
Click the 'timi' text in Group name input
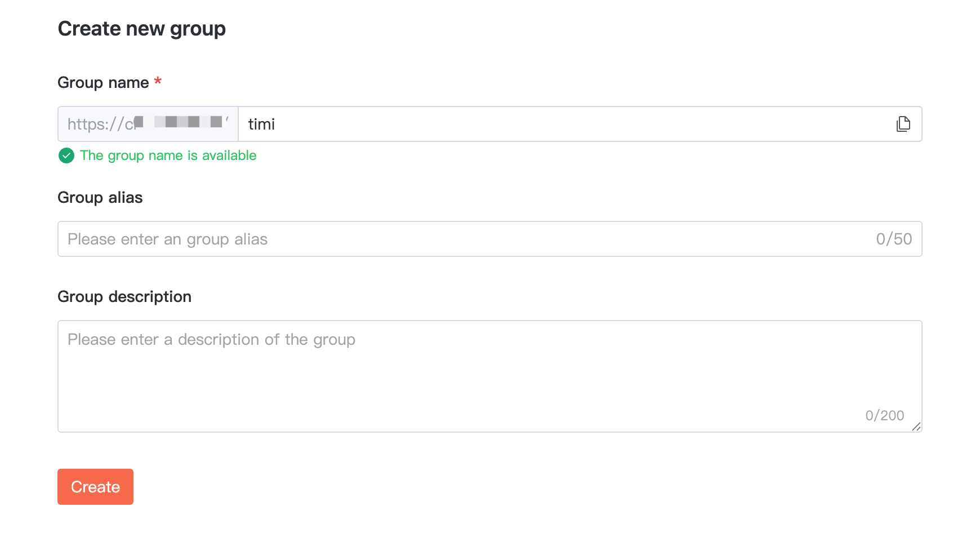(x=261, y=124)
